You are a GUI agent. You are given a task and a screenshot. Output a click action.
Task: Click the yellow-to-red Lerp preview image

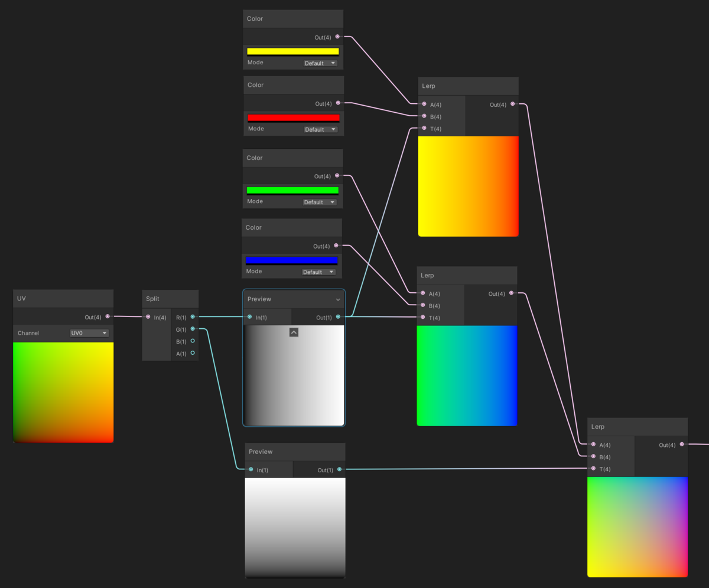click(469, 186)
